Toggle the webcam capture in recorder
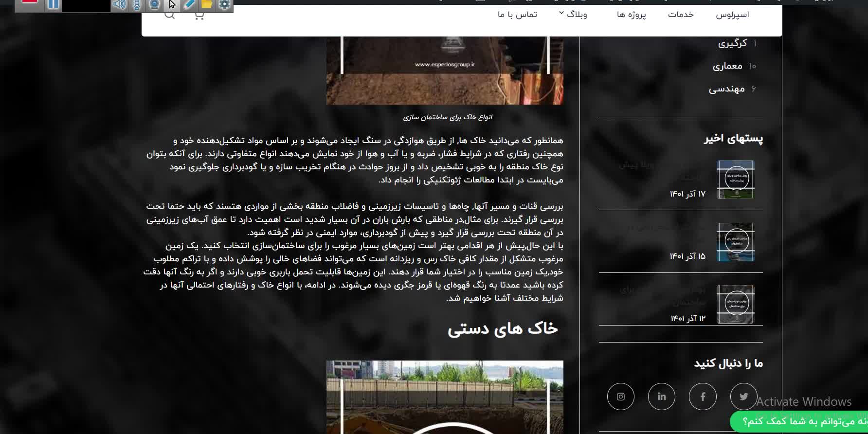Image resolution: width=868 pixels, height=434 pixels. click(x=154, y=5)
